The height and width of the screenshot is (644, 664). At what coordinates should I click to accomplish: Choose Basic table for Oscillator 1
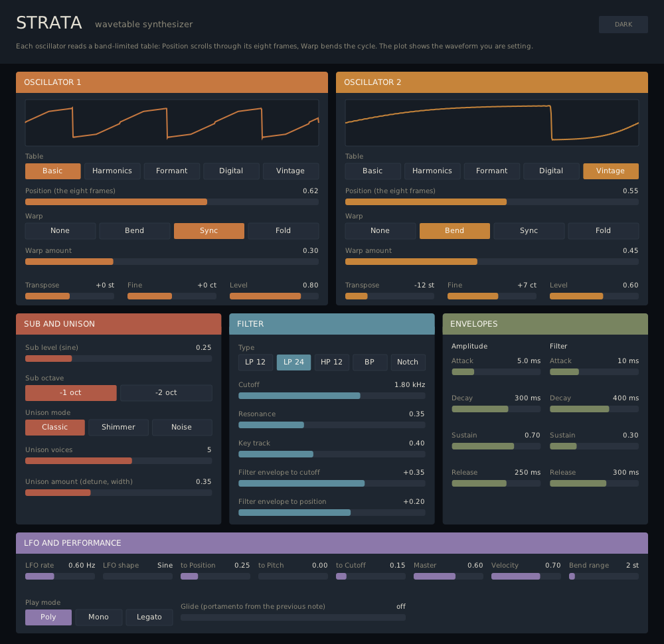pyautogui.click(x=52, y=171)
